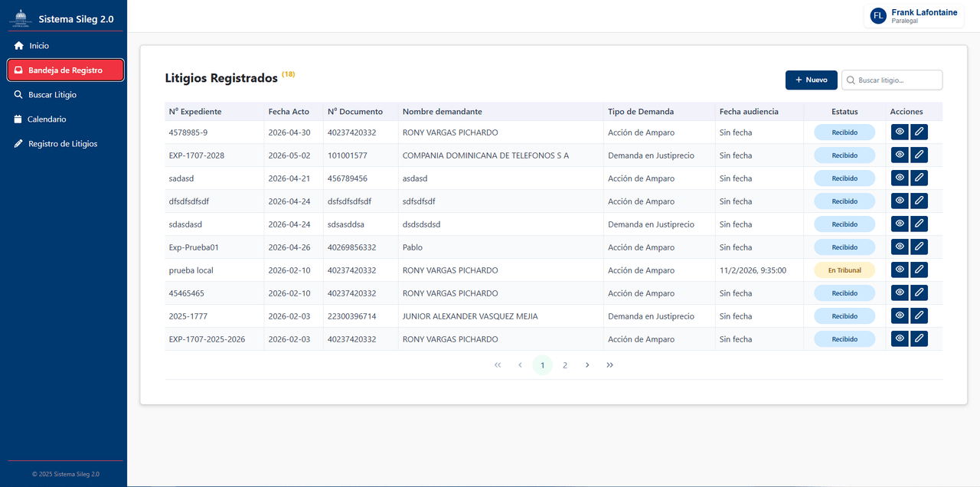Click the En Tribunal status badge

coord(844,270)
